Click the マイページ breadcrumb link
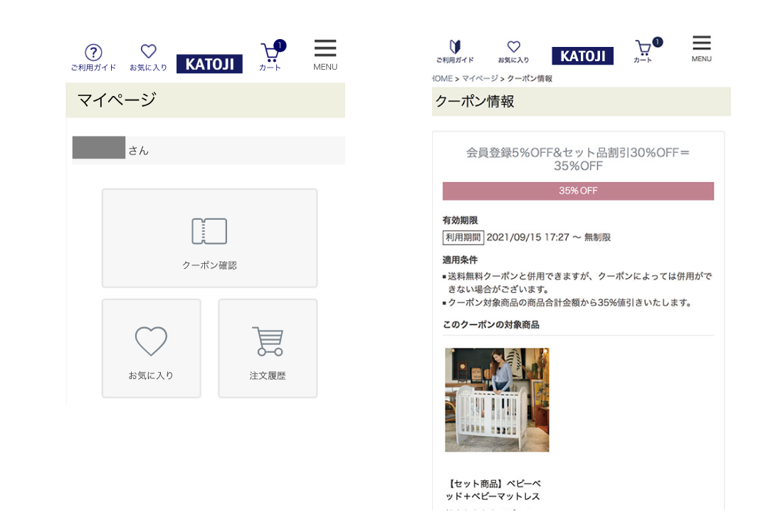 pos(480,78)
